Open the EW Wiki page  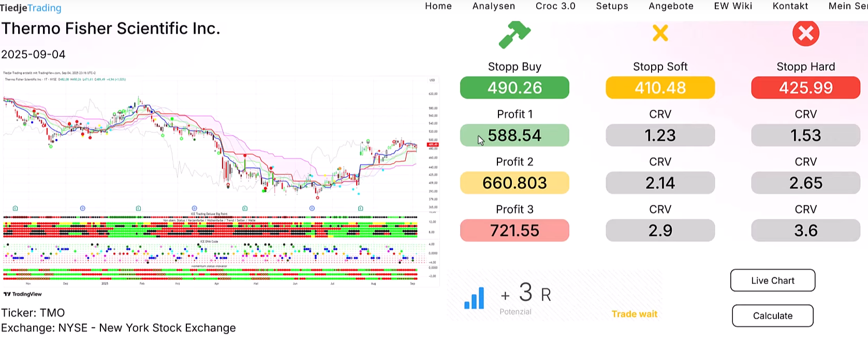point(732,6)
